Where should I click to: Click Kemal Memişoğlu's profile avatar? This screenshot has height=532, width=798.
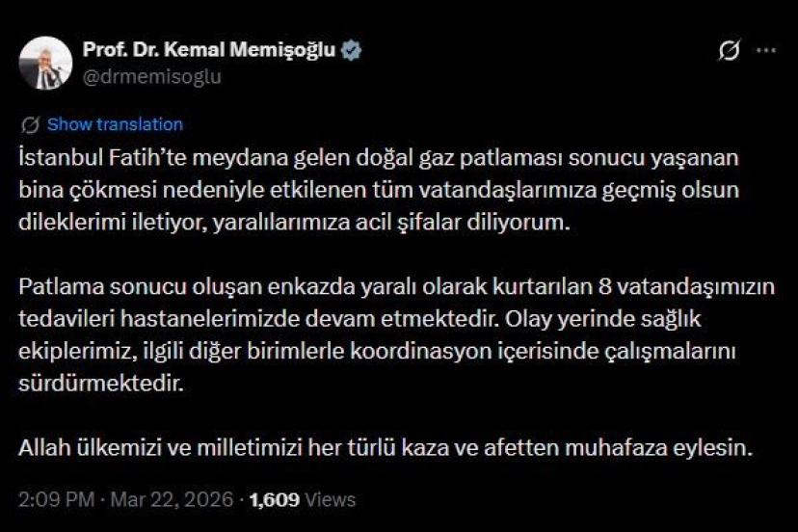tap(45, 64)
